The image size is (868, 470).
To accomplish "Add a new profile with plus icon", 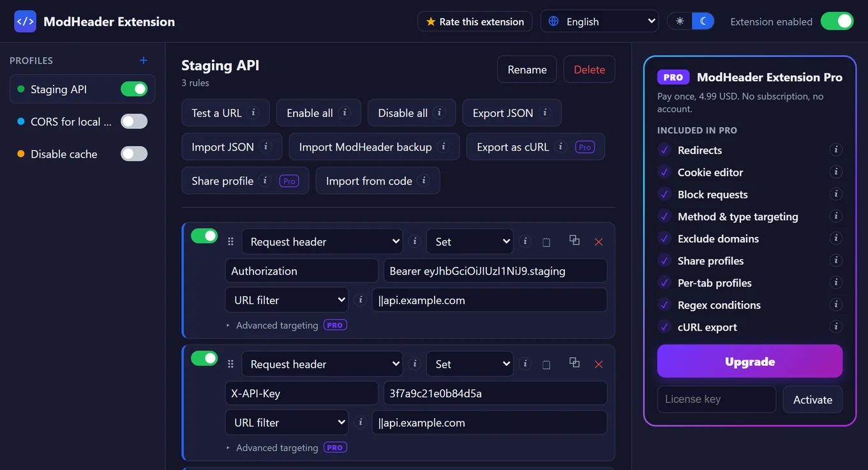I will pos(144,61).
